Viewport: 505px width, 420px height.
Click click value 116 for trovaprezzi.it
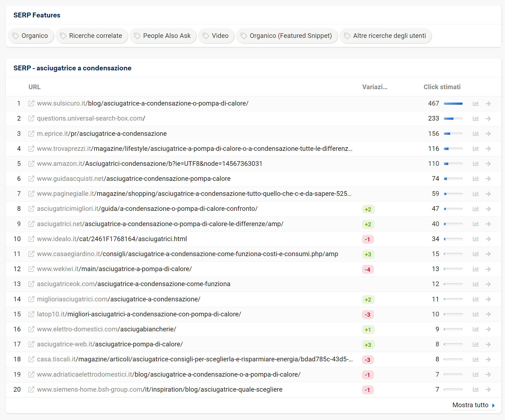click(x=433, y=149)
